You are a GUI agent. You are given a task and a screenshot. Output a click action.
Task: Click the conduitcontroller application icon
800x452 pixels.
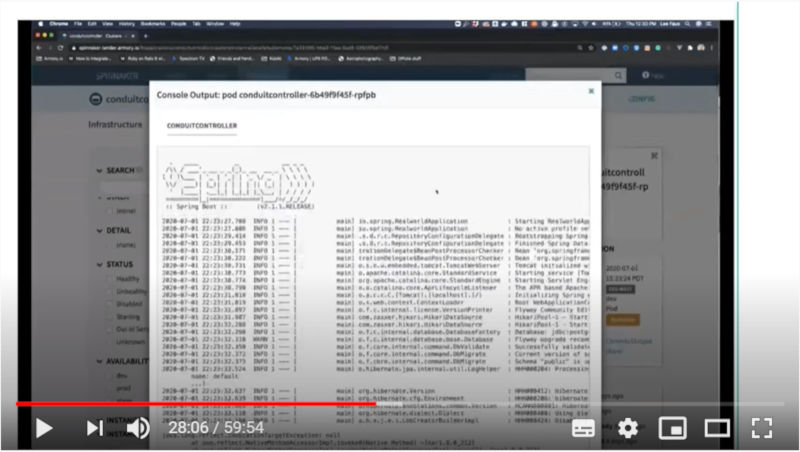click(x=95, y=99)
